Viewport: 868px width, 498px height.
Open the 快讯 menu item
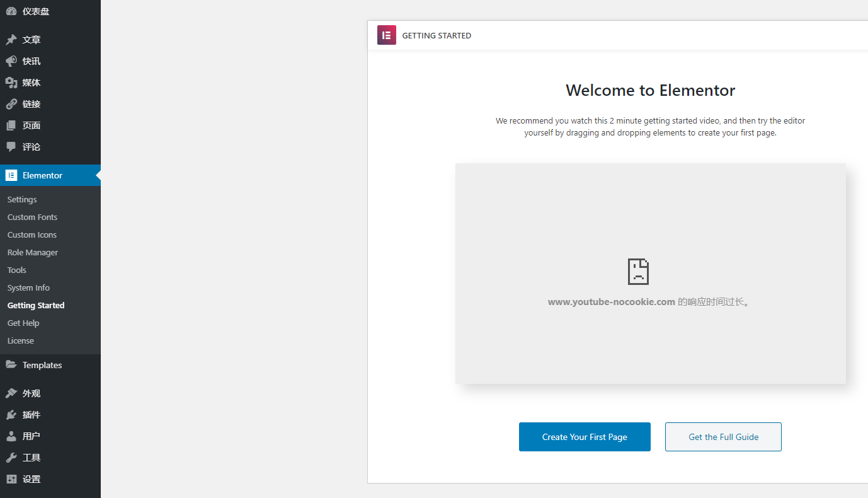50,61
